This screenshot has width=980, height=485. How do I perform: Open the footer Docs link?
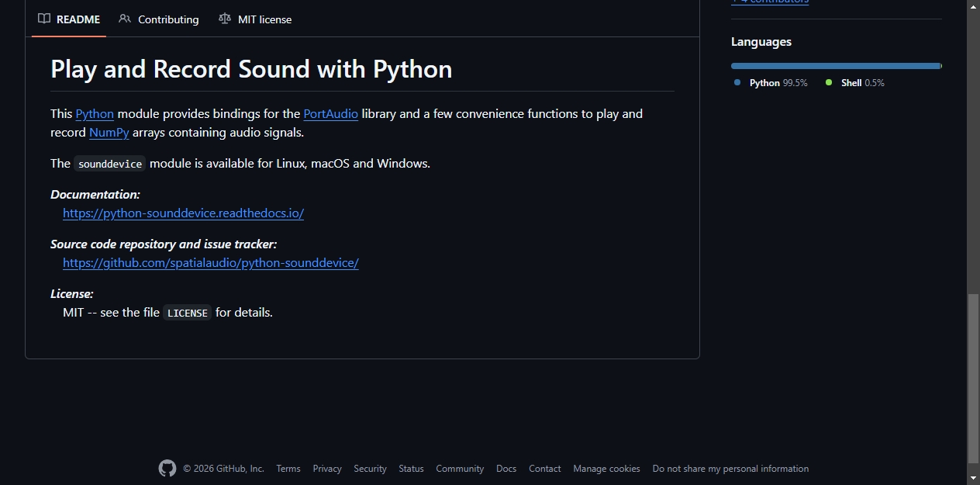tap(506, 469)
